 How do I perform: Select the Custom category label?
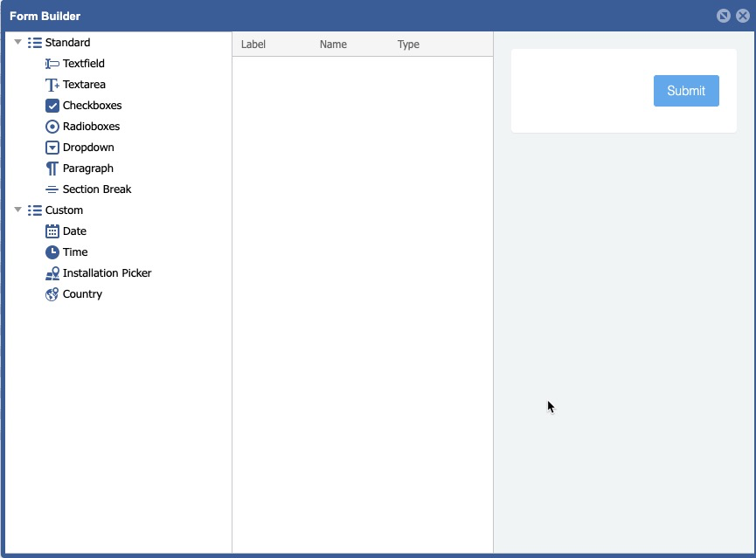tap(64, 210)
